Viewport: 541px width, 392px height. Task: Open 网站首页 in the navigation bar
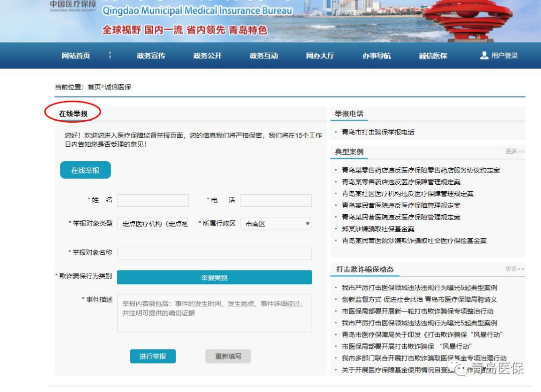coord(76,56)
